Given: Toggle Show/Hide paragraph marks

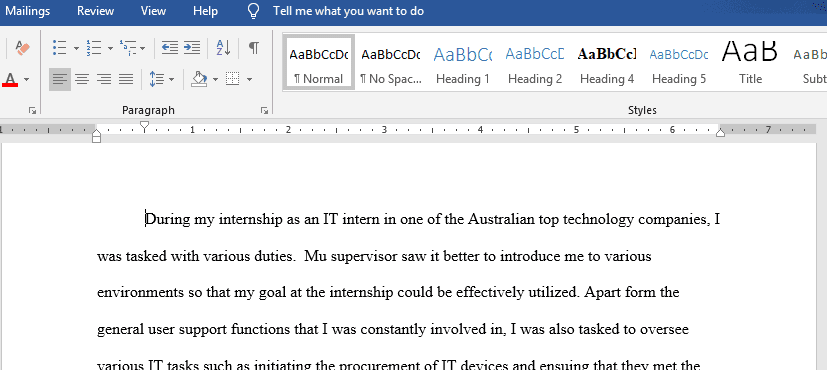Looking at the screenshot, I should click(x=254, y=48).
